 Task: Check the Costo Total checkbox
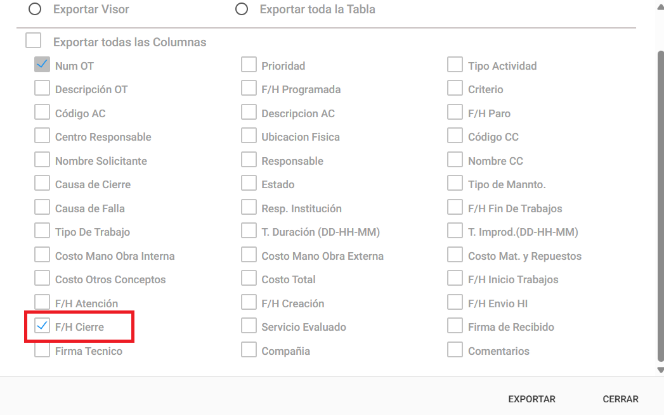(249, 279)
